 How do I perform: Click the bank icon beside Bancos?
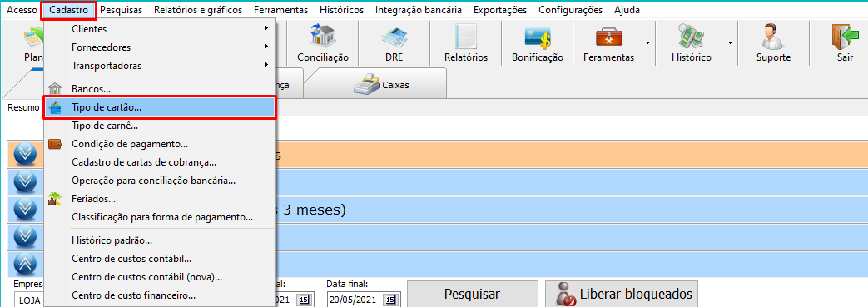[x=55, y=88]
